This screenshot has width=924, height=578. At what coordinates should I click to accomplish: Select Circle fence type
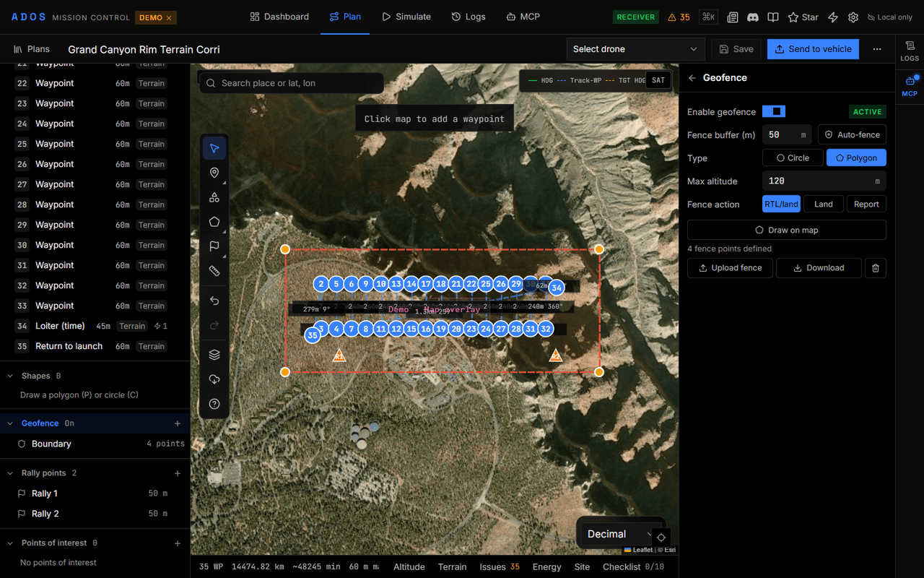[793, 158]
